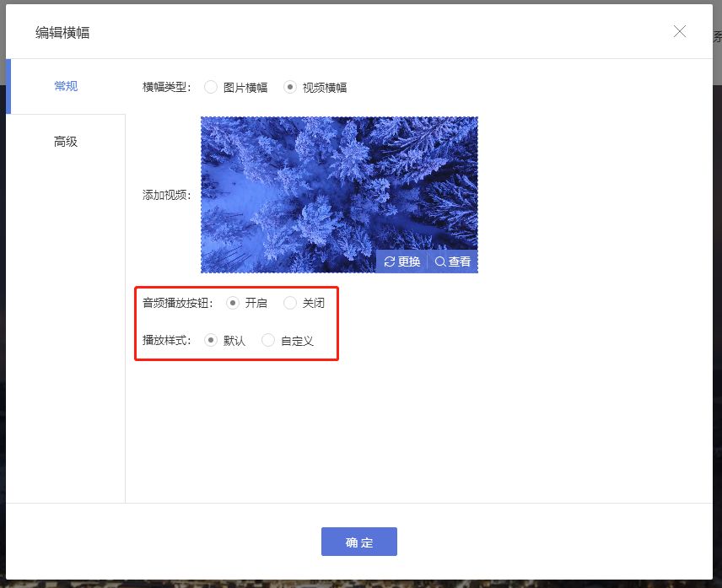Choose 自定义 for 播放样式
Viewport: 722px width, 588px height.
(268, 340)
